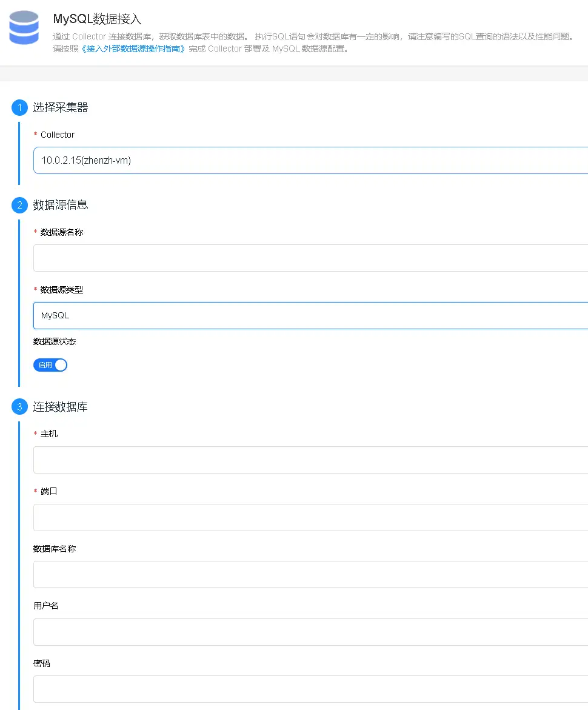Click the 数据源信息 section heading
Viewport: 588px width, 710px height.
point(61,205)
